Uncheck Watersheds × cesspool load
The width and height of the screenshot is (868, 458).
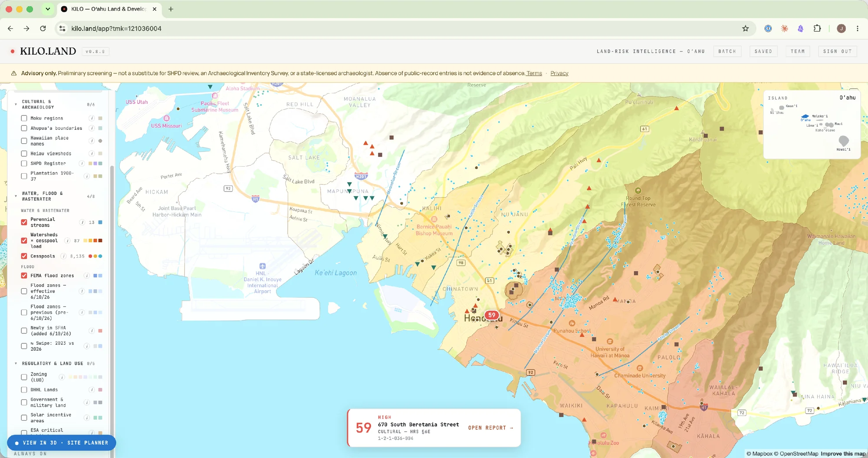24,241
